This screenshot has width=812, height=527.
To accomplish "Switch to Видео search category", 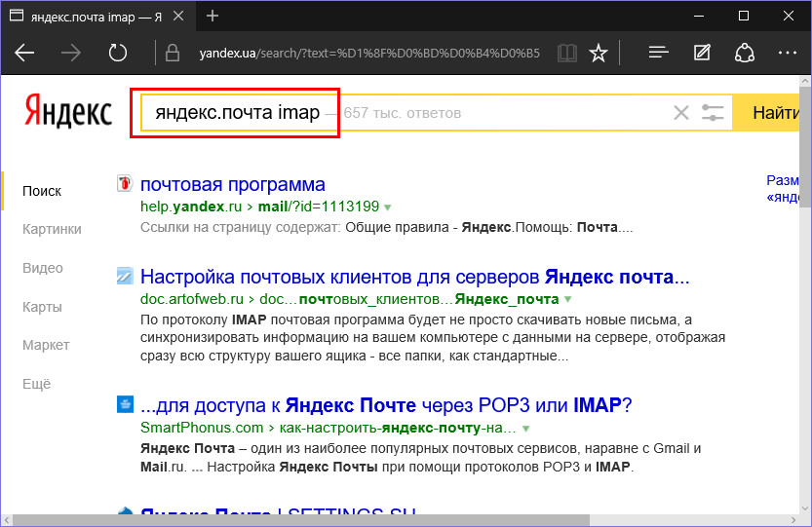I will (43, 268).
